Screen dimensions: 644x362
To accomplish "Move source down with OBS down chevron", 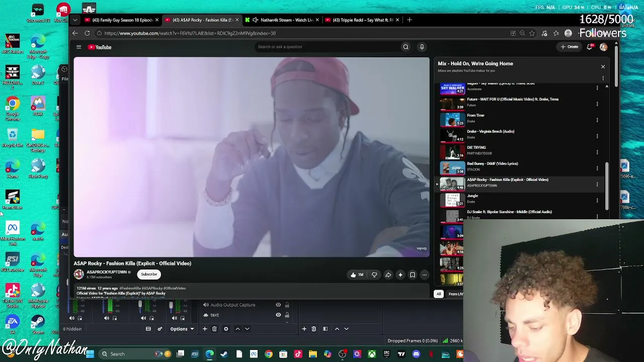I will (x=247, y=329).
